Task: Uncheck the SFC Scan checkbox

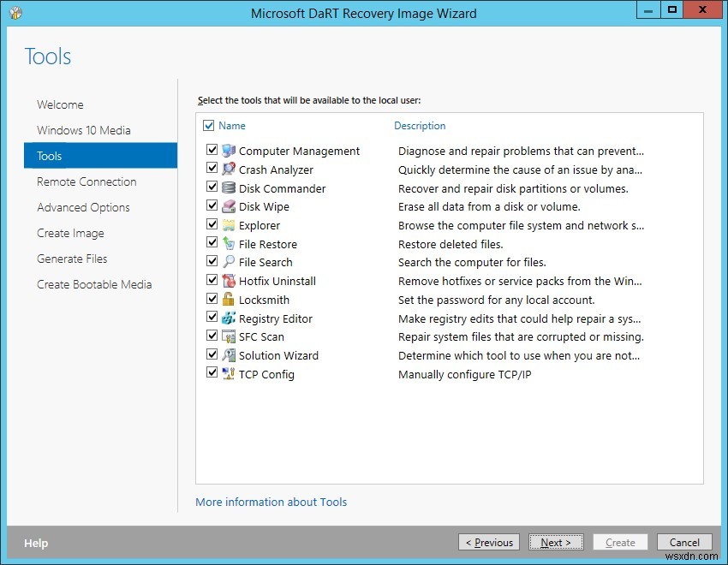Action: pyautogui.click(x=212, y=336)
